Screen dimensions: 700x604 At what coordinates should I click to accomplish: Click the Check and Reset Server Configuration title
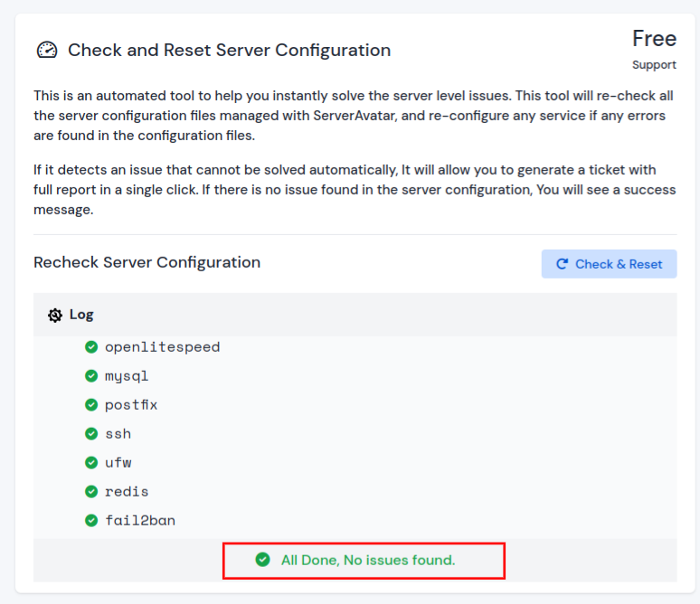(229, 51)
